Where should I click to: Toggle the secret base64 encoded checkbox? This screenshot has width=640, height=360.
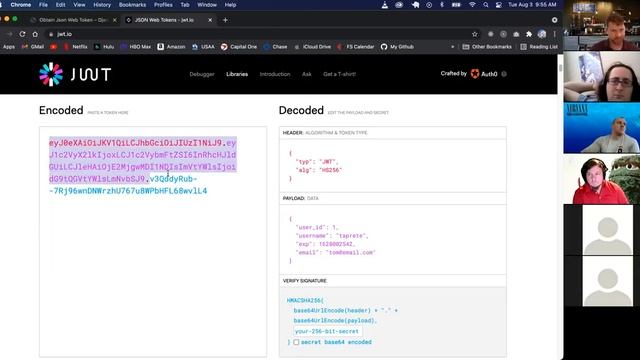coord(296,342)
